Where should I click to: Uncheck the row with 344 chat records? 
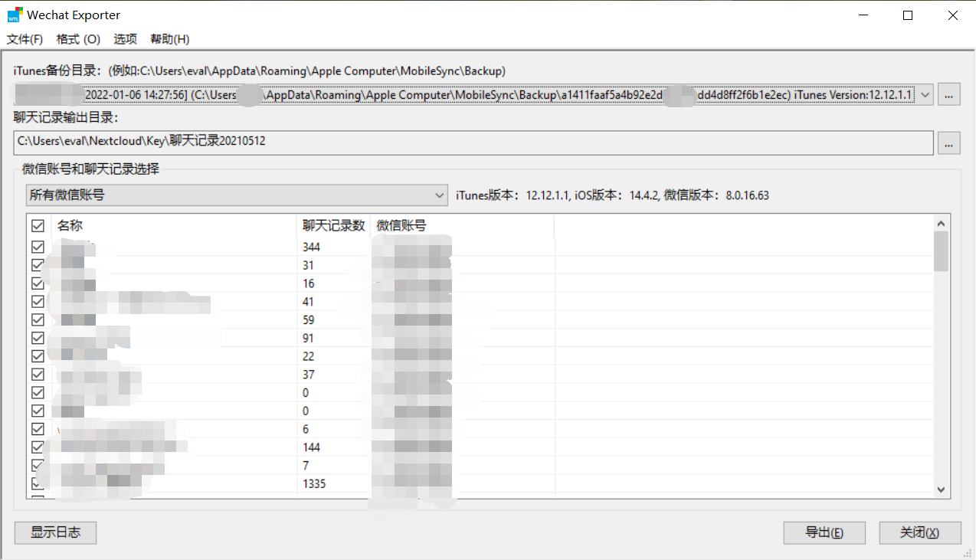click(38, 247)
